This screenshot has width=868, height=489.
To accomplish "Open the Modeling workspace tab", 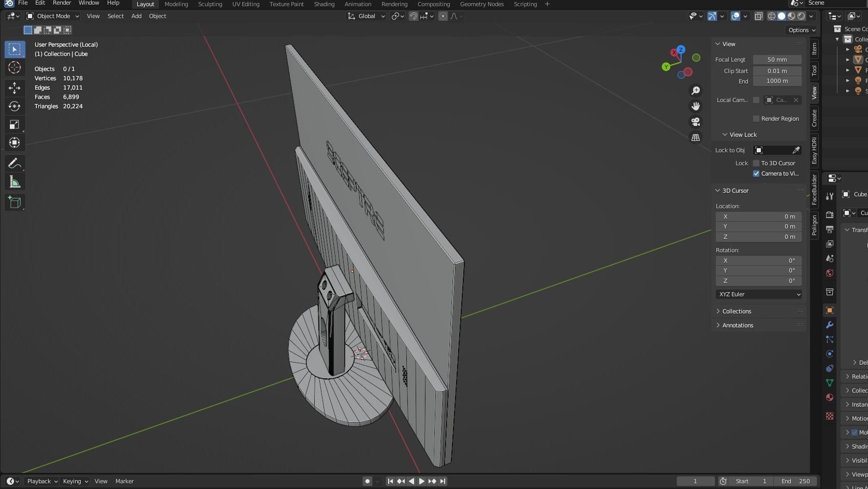I will point(176,4).
